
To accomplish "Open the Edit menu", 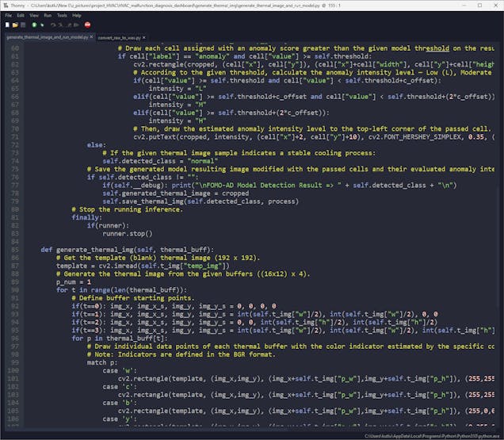I will click(21, 15).
